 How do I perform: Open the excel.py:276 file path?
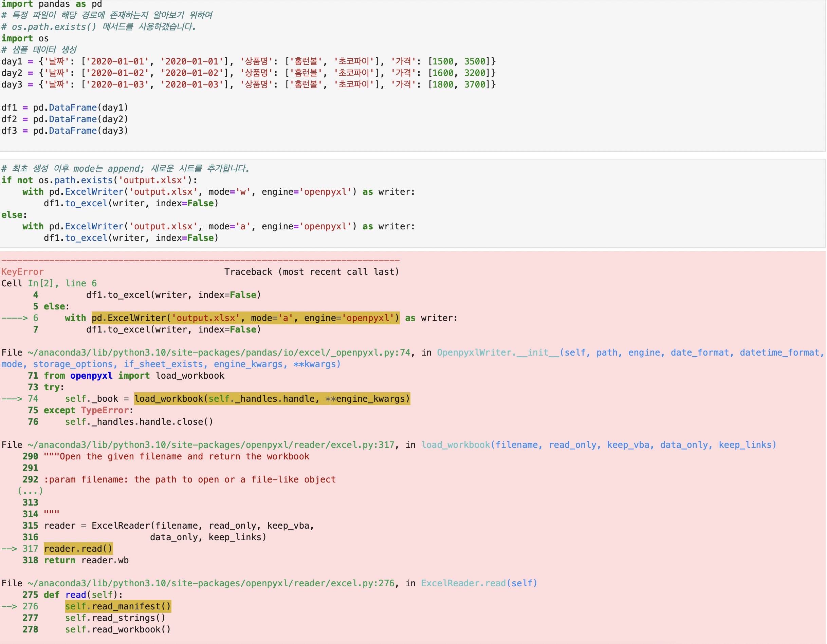click(x=210, y=583)
